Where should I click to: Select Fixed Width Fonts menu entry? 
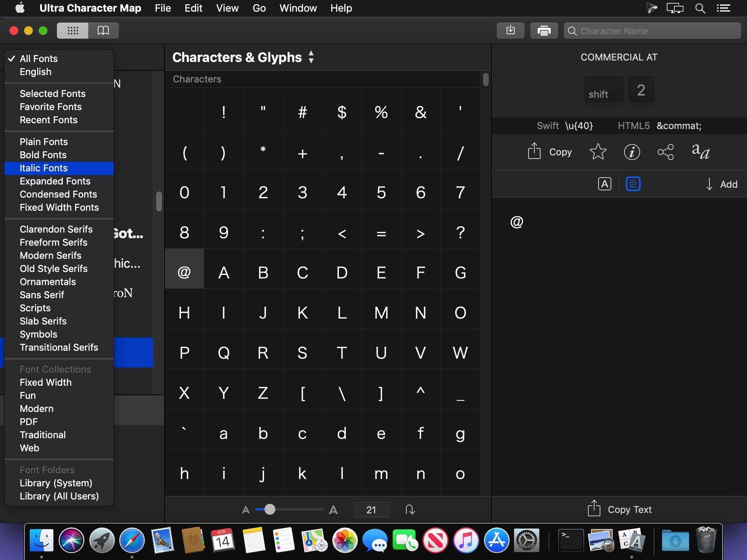pos(59,207)
